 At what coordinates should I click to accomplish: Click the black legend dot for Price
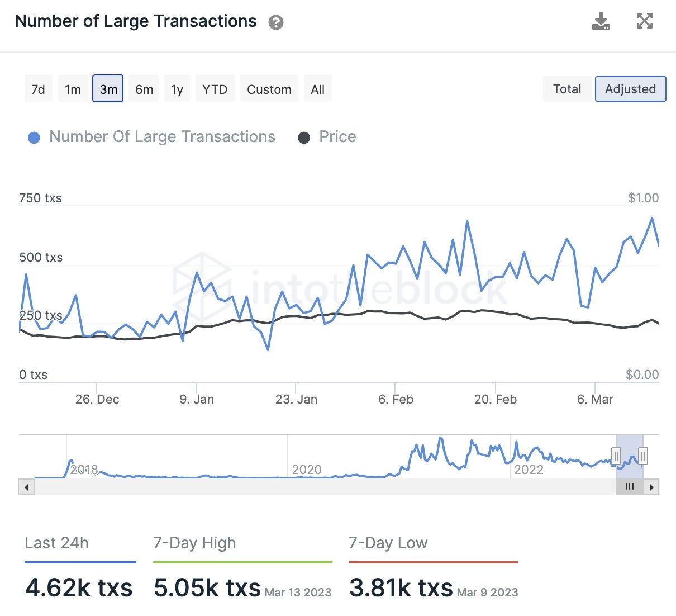pyautogui.click(x=304, y=137)
